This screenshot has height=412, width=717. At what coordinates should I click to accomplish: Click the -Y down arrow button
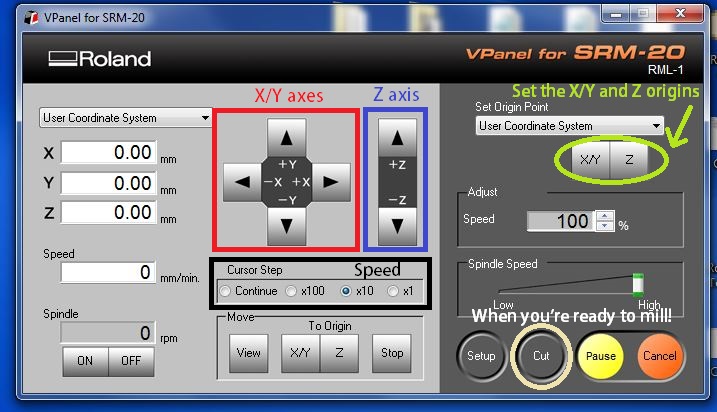tap(286, 226)
